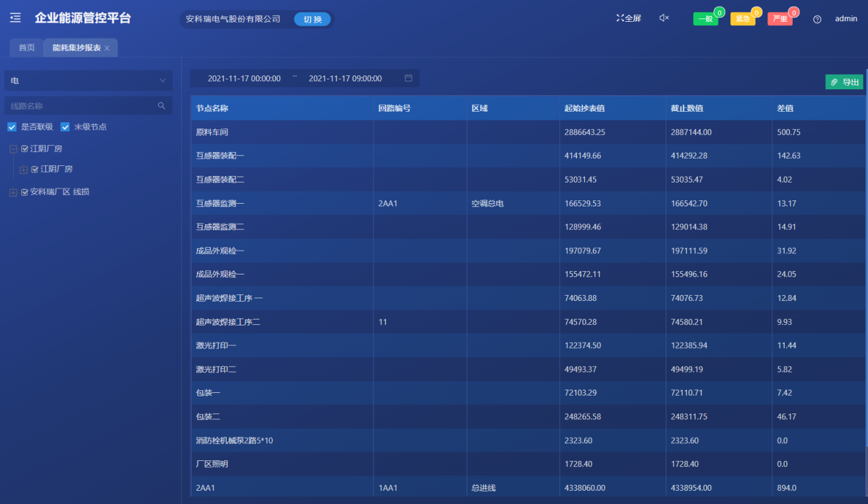Collapse the 江阴厂房 tree node
Viewport: 868px width, 504px height.
click(12, 149)
